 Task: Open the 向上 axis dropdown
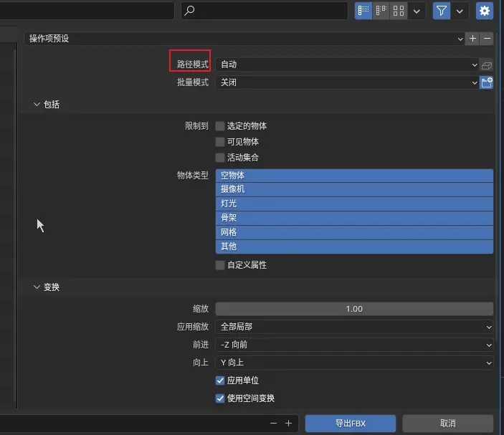tap(354, 363)
